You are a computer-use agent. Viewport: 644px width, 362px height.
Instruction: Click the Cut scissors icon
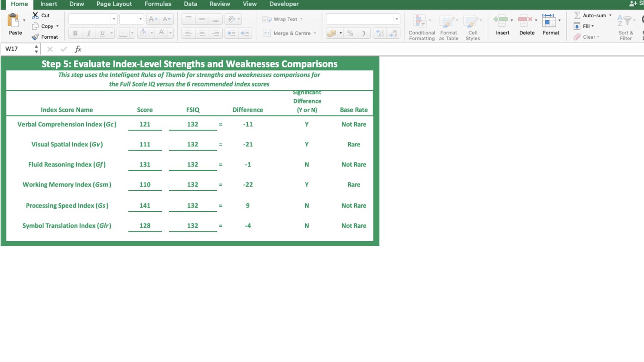pos(35,15)
